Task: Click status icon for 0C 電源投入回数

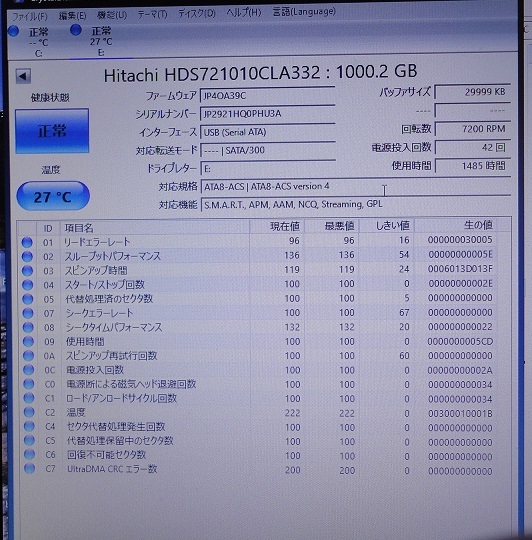Action: coord(29,370)
